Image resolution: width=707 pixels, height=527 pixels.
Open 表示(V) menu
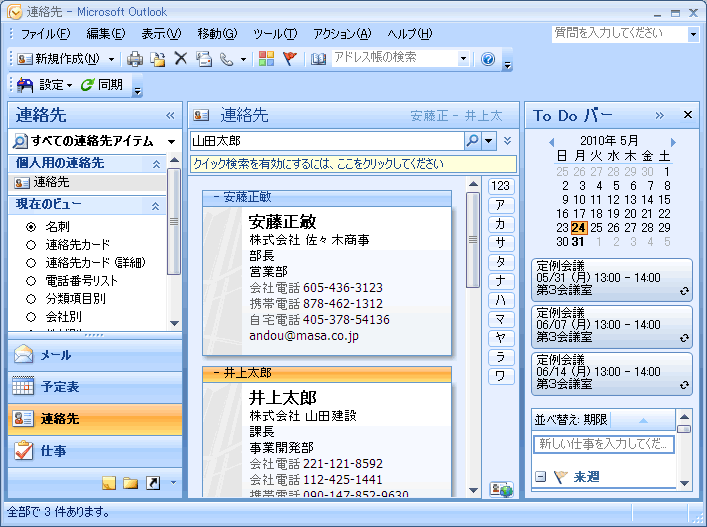pos(161,34)
